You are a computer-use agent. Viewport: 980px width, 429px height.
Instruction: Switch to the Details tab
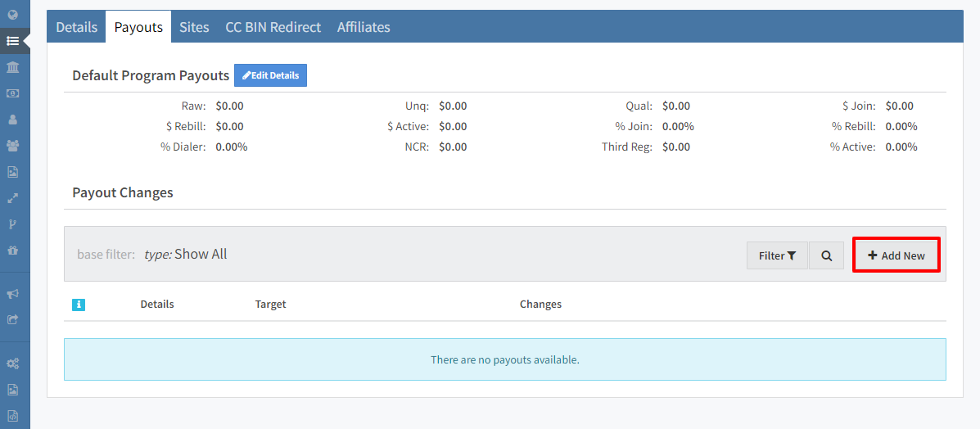(77, 27)
